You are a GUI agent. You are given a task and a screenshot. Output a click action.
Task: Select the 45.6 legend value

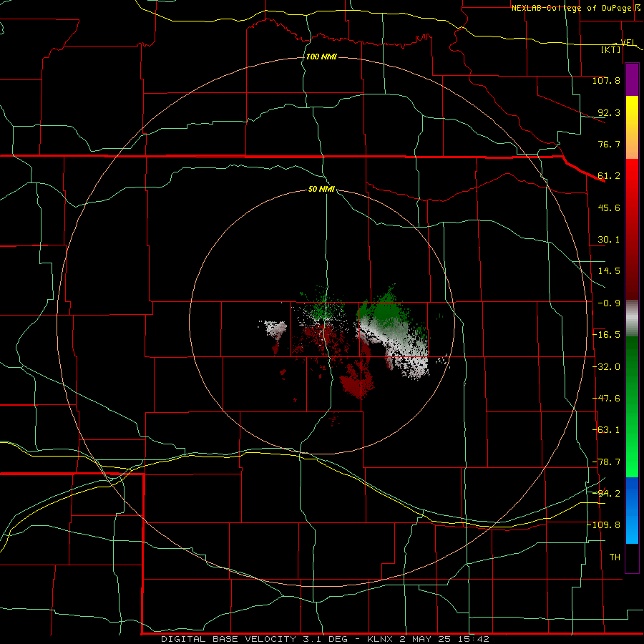coord(609,208)
